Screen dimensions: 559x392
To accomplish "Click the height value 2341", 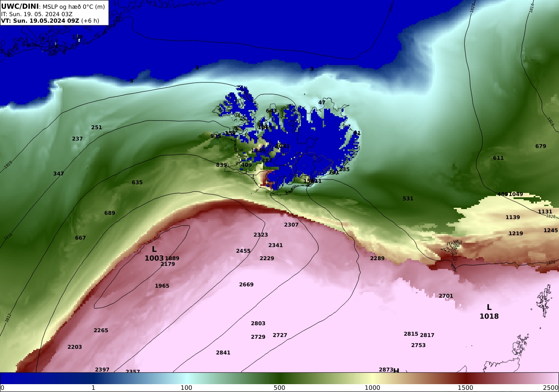I will [276, 245].
